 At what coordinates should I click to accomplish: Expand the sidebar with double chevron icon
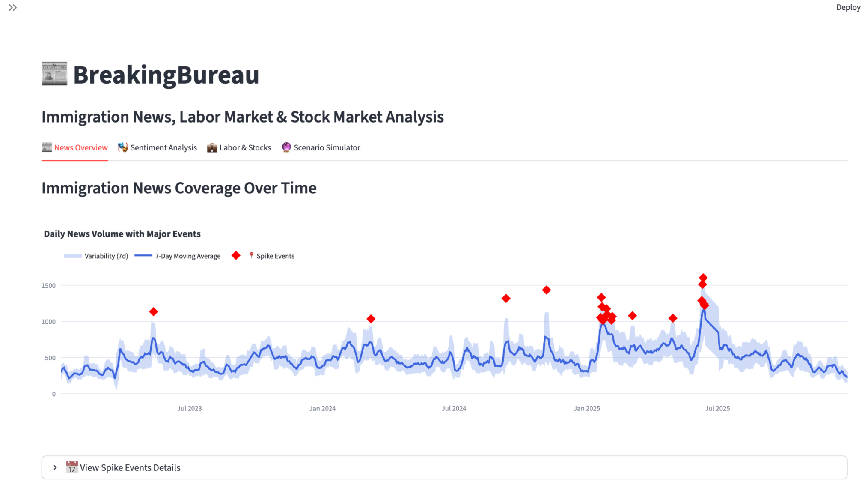coord(12,8)
